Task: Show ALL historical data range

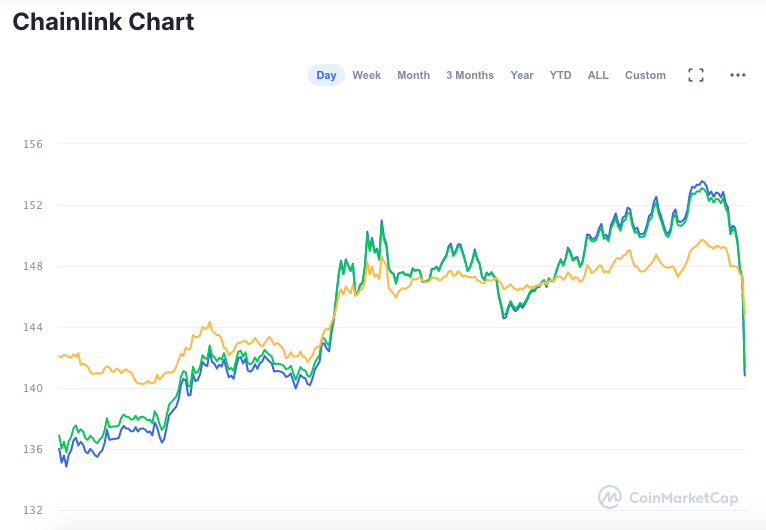Action: (598, 75)
